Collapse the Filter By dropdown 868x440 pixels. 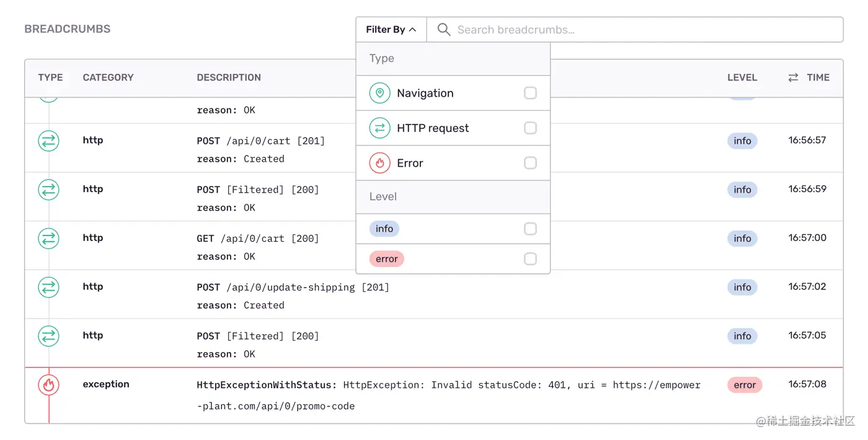coord(391,30)
